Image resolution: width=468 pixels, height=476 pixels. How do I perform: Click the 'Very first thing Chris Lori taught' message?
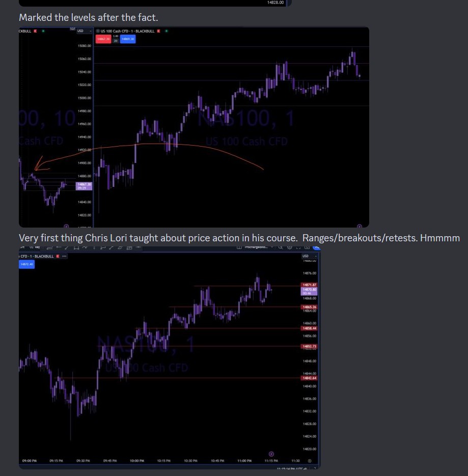click(239, 238)
